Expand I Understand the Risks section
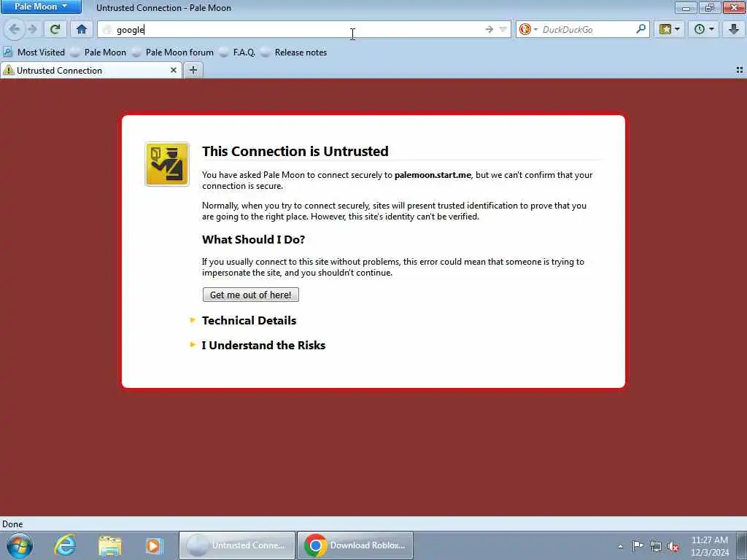 258,345
